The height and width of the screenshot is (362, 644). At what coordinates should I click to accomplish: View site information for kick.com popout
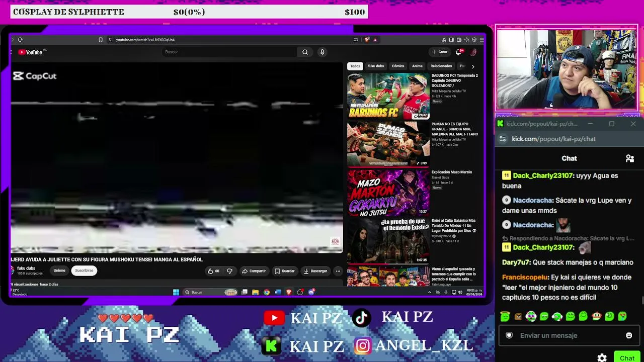click(503, 139)
